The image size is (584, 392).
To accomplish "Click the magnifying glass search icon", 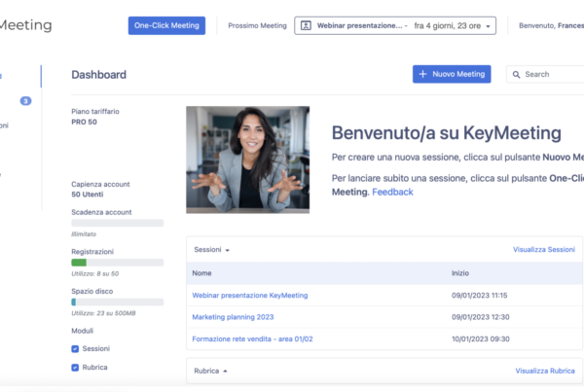I will tap(516, 75).
